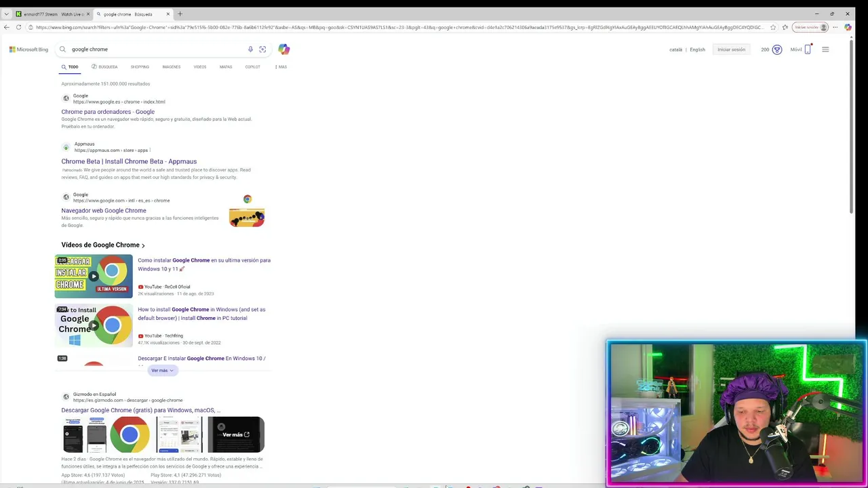Screen dimensions: 868x488
Task: Open the Appmaus result options dropdown
Action: click(150, 150)
